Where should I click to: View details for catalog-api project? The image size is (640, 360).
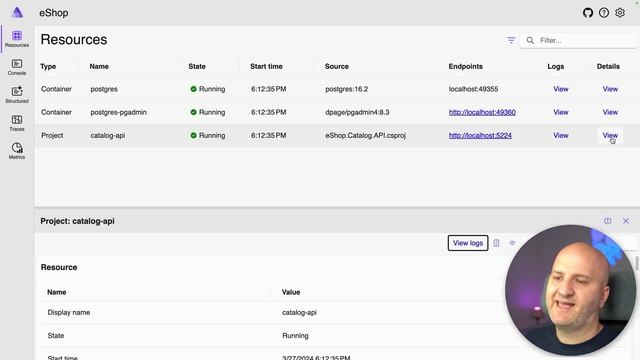point(610,136)
